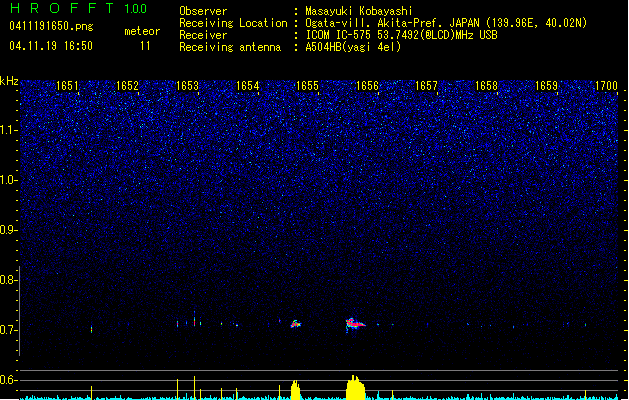Click the 1651 time marker

(x=67, y=85)
